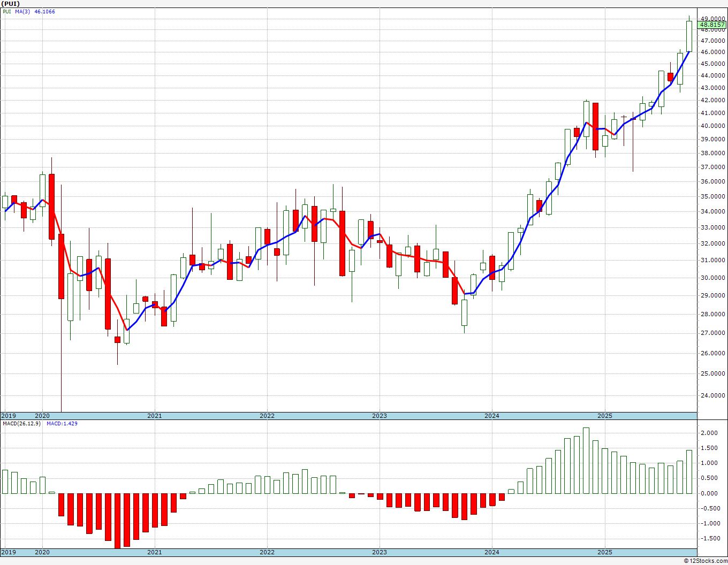Click the 25.0000 price axis label
728x565 pixels.
712,373
